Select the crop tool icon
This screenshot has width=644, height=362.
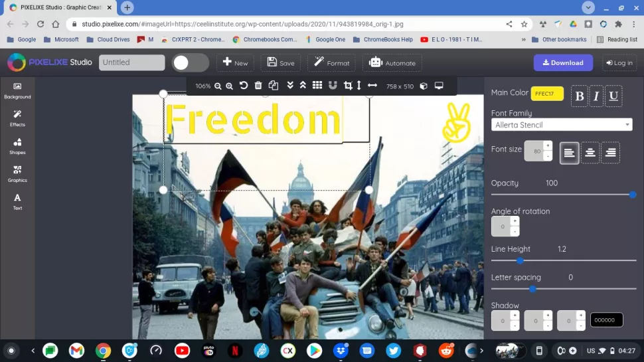(x=348, y=86)
